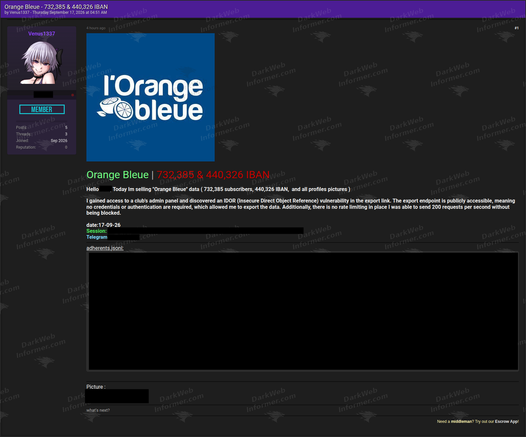Click the MEMBER rank badge
Viewport: 526px width, 437px height.
(x=42, y=109)
